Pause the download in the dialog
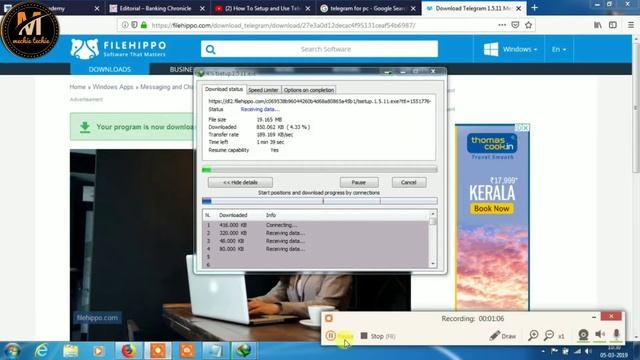640x360 pixels. pos(359,182)
